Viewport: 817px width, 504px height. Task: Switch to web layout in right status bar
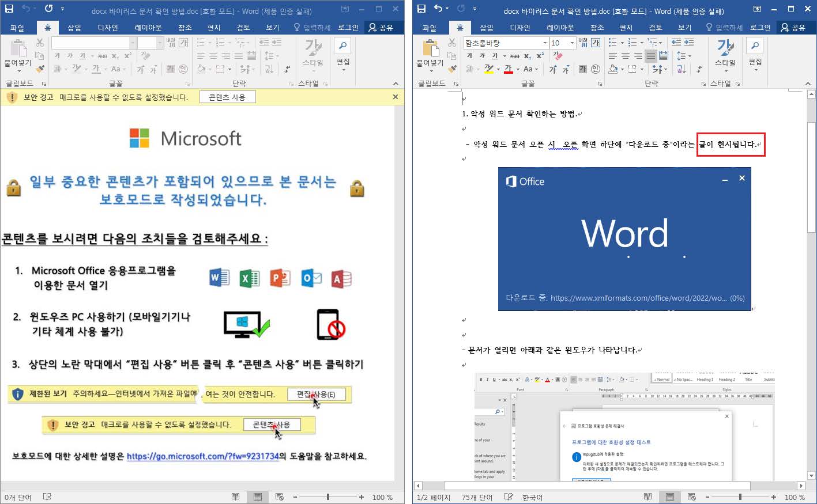[x=692, y=497]
